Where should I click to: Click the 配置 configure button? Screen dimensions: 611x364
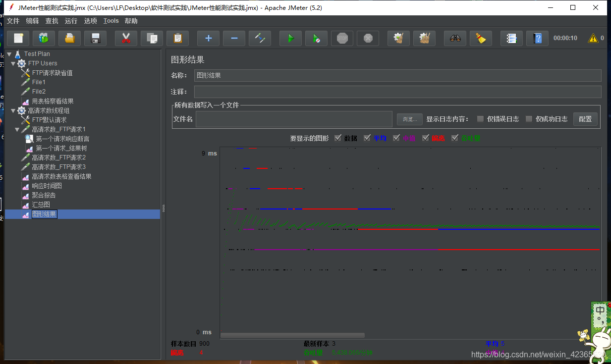[585, 119]
